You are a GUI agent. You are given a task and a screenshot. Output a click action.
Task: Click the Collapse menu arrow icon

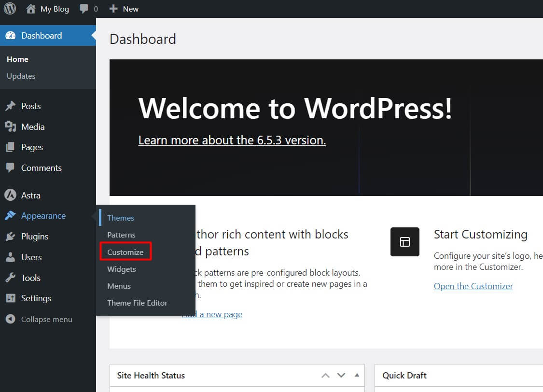pos(11,319)
